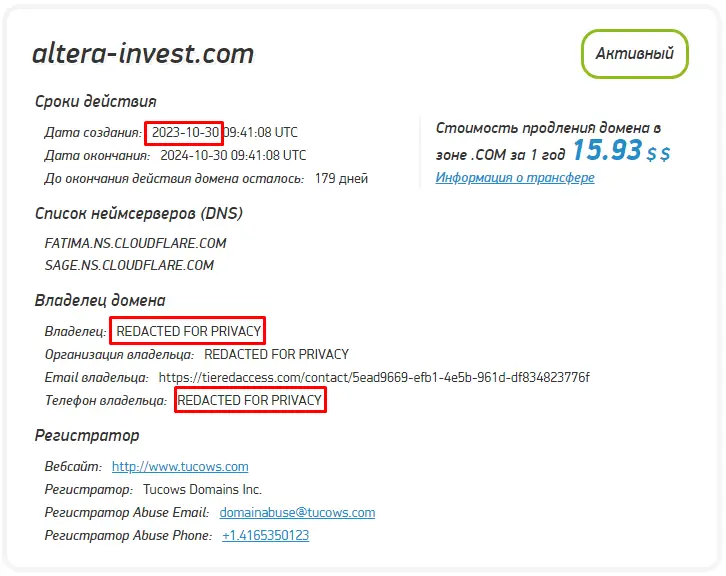The width and height of the screenshot is (726, 576).
Task: Click the Регистратор section heading
Action: [87, 435]
